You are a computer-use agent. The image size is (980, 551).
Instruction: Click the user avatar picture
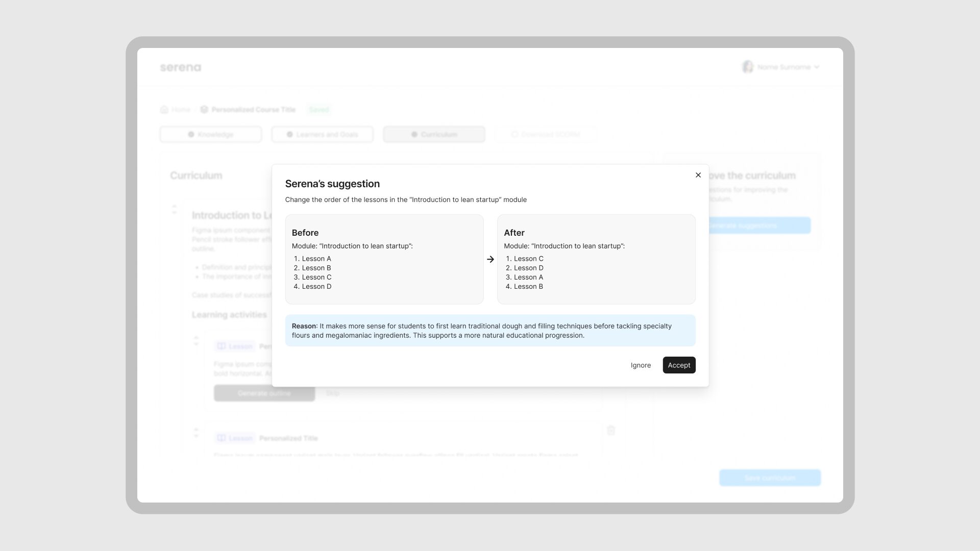pos(748,67)
